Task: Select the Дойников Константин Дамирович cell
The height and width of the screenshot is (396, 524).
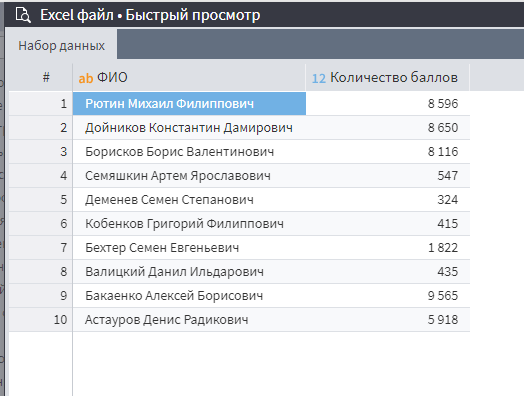Action: coord(189,128)
